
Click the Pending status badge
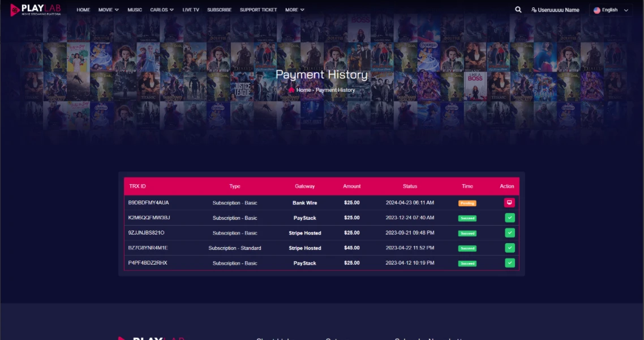[467, 203]
